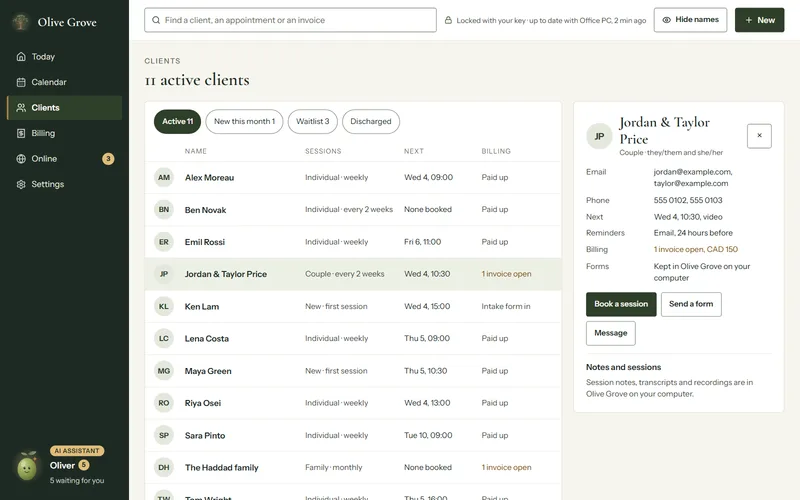Click the Email, 24 hours before reminder value
The width and height of the screenshot is (800, 500).
point(693,233)
